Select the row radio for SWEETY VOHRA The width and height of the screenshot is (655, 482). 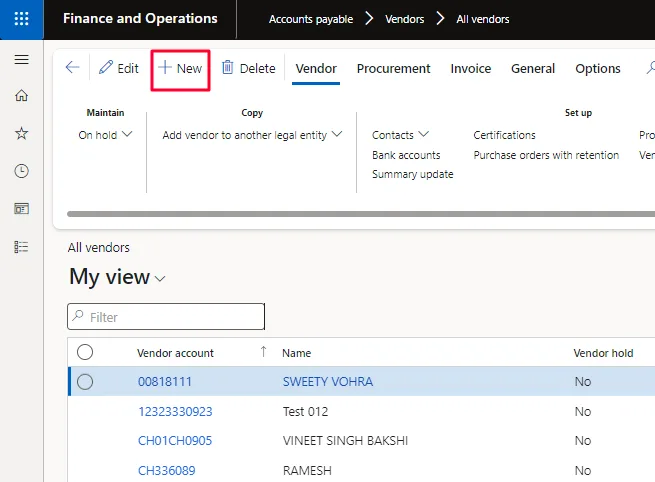tap(85, 382)
